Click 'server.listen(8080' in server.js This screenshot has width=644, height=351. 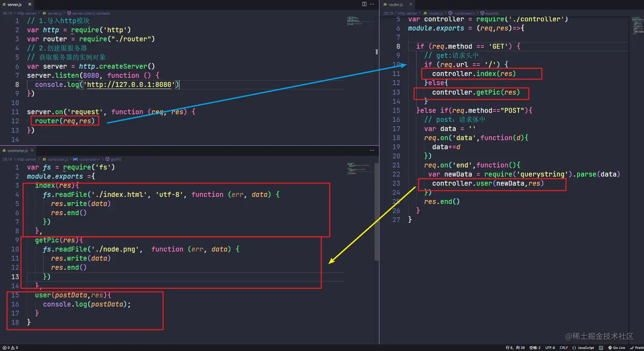[x=63, y=75]
